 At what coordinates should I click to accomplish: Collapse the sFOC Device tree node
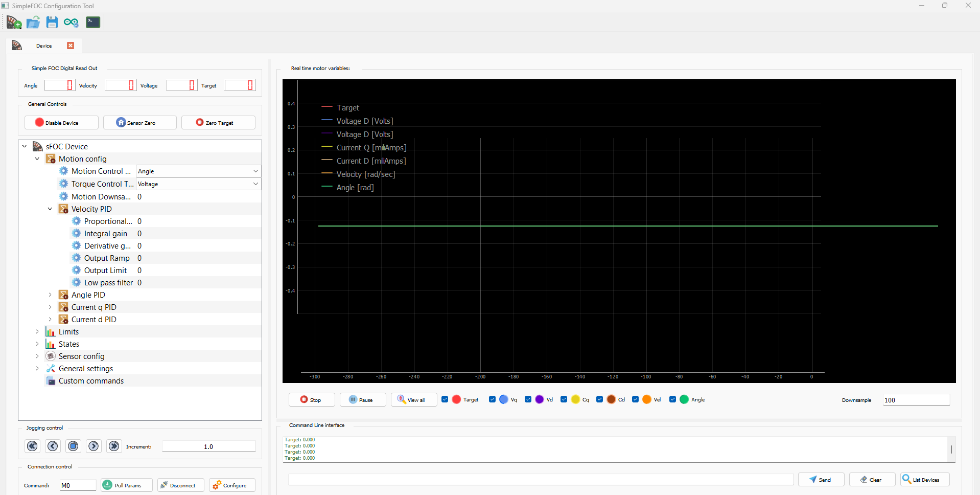pyautogui.click(x=25, y=146)
